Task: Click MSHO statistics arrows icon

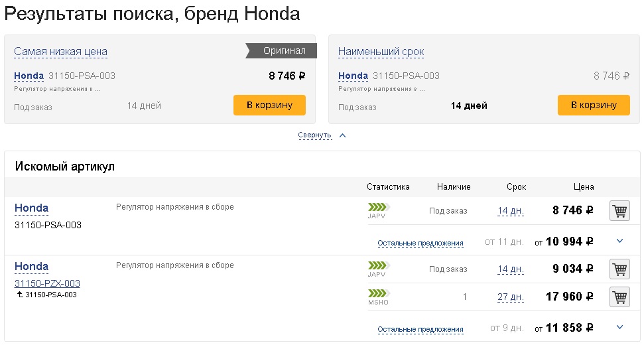Action: point(379,293)
